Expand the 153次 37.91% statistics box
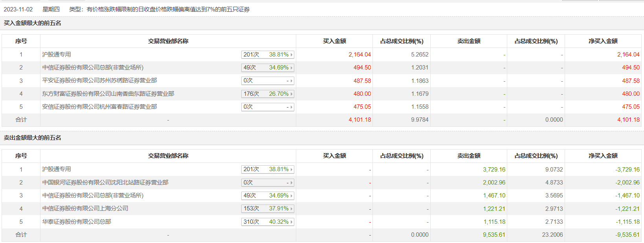The image size is (644, 243). pyautogui.click(x=268, y=208)
